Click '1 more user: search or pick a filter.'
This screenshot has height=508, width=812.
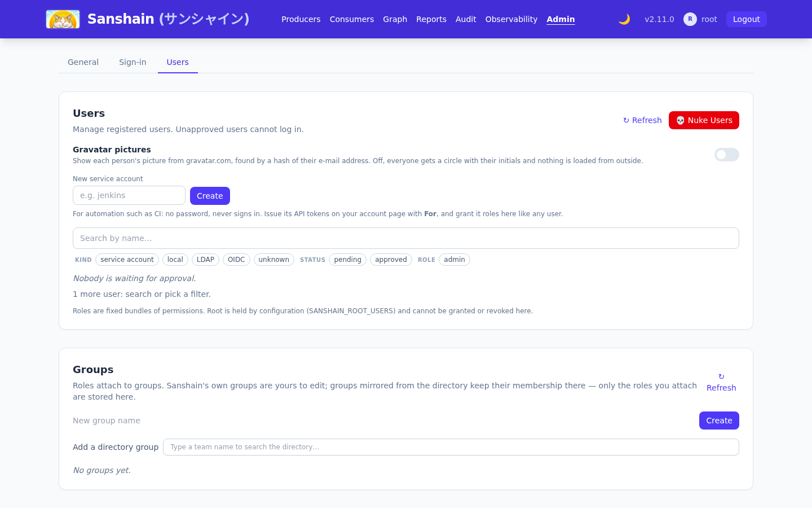[142, 294]
